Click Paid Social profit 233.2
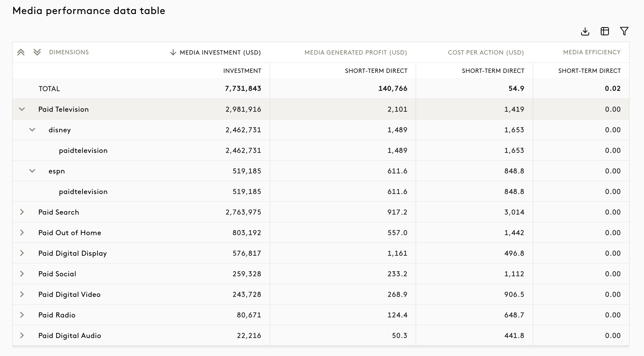644x356 pixels. coord(397,274)
